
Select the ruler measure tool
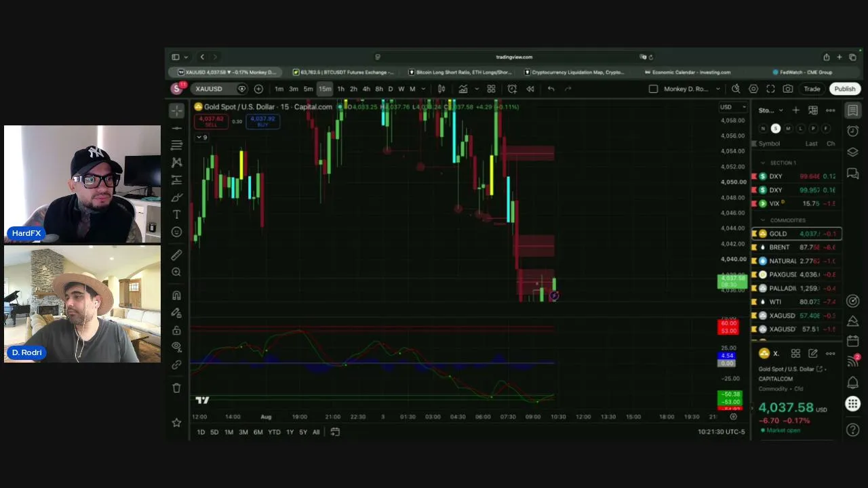(177, 255)
